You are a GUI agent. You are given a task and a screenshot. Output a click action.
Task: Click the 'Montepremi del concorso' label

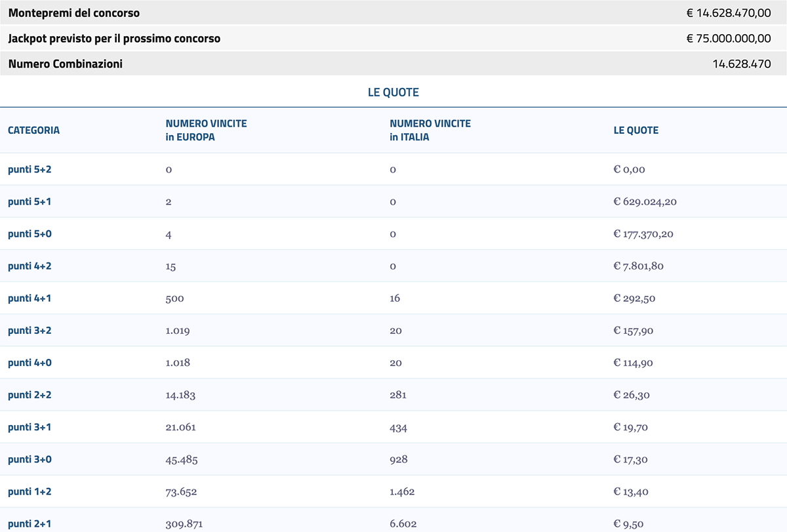(x=74, y=13)
